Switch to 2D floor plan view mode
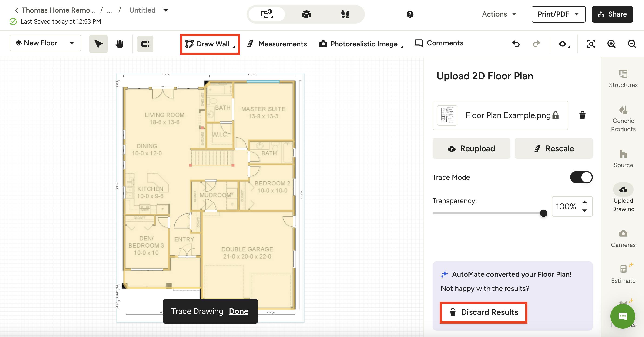644x337 pixels. coord(267,14)
